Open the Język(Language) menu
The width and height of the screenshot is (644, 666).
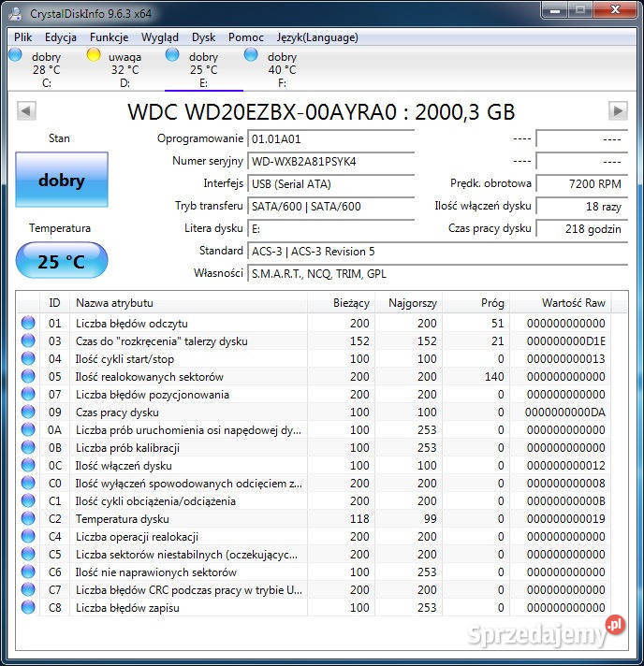pyautogui.click(x=317, y=37)
